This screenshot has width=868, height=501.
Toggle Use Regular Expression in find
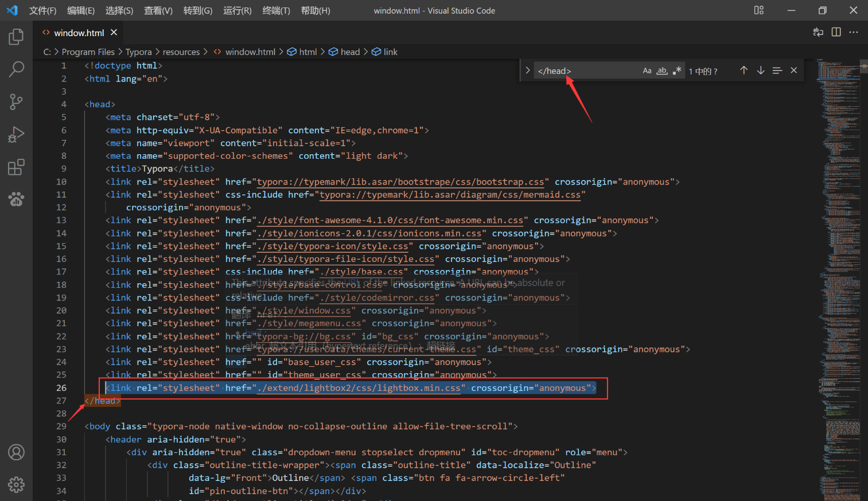coord(677,71)
